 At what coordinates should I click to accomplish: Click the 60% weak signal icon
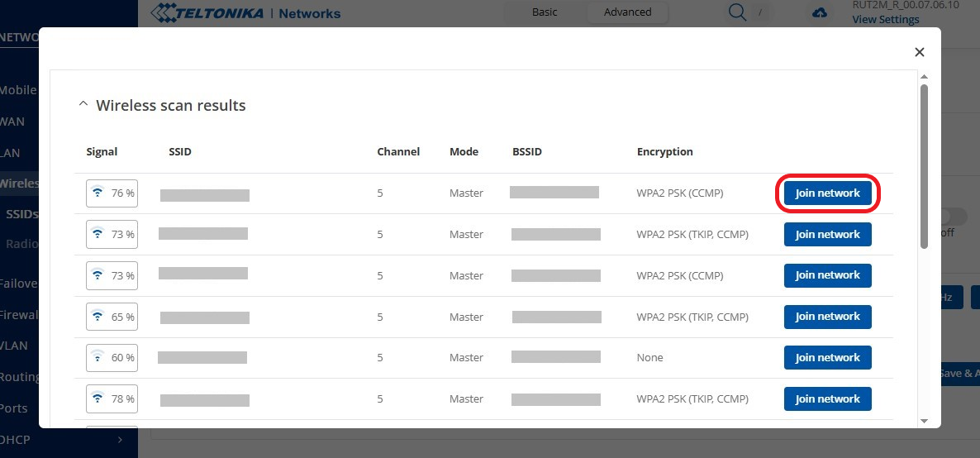(98, 358)
